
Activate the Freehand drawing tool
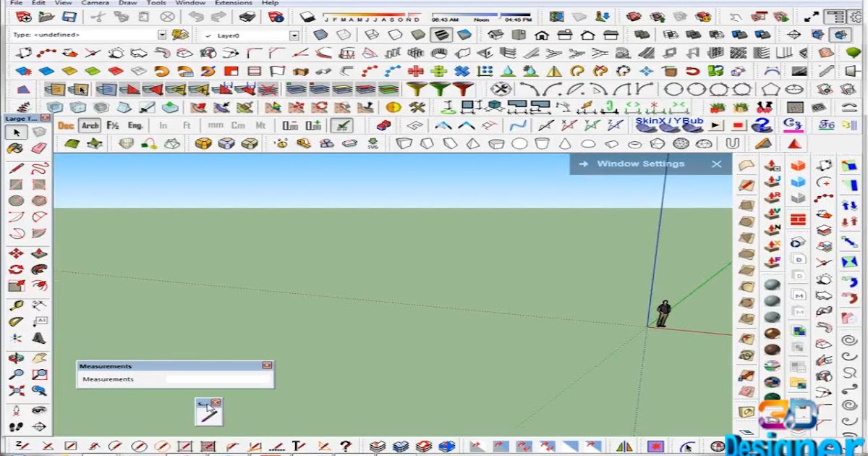39,169
